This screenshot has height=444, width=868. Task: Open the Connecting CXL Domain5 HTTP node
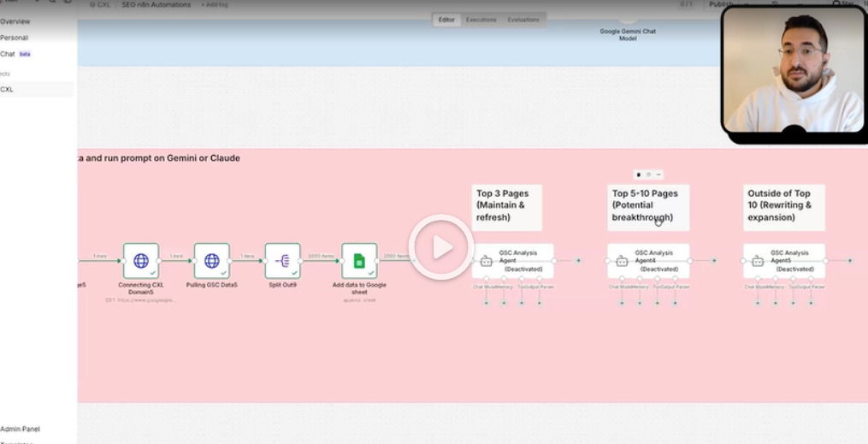point(140,261)
